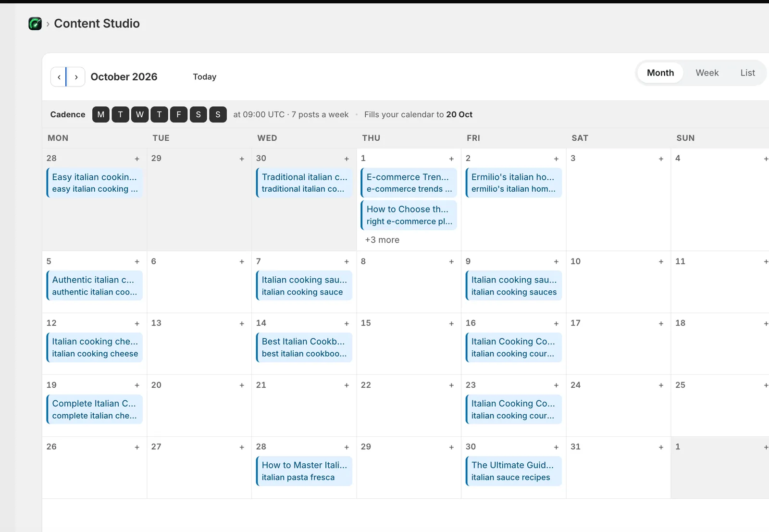Click October 2026 month heading
This screenshot has height=532, width=769.
click(x=124, y=77)
